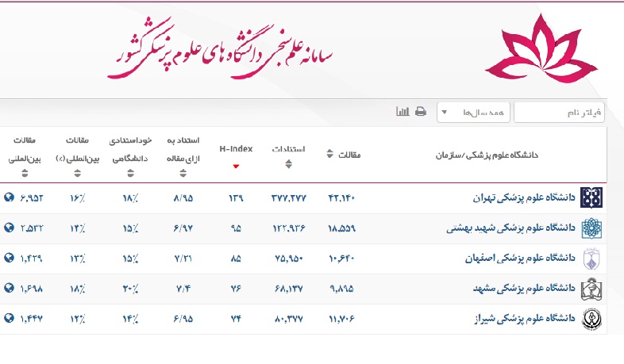The height and width of the screenshot is (364, 624).
Task: Click Tehran University of Medical Sciences logo
Action: pos(591,198)
